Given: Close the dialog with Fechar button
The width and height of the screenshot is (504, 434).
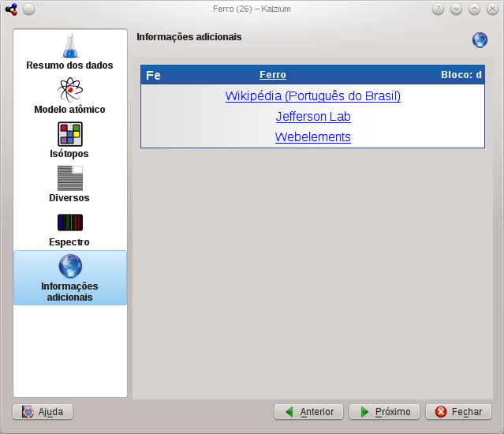Looking at the screenshot, I should coord(458,412).
